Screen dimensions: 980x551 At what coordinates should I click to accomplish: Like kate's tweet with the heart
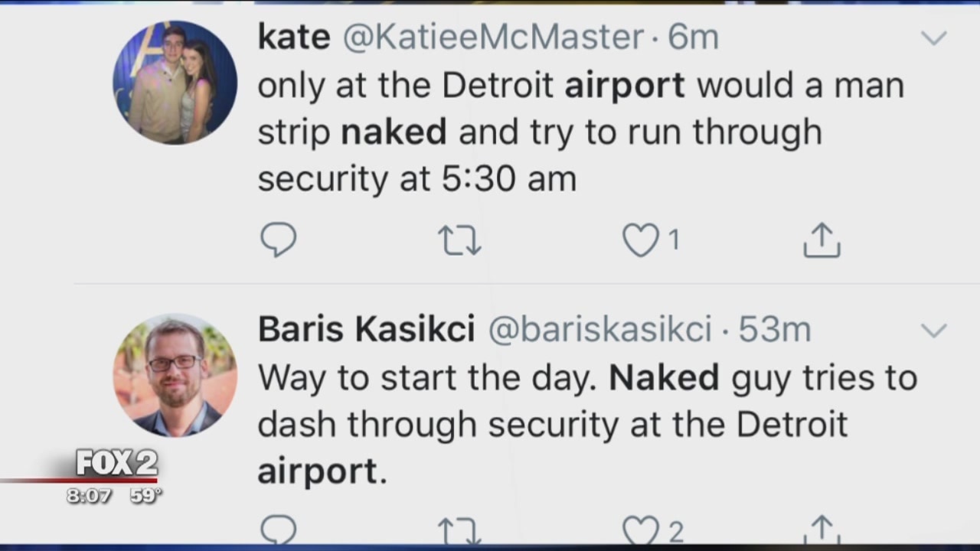point(640,241)
